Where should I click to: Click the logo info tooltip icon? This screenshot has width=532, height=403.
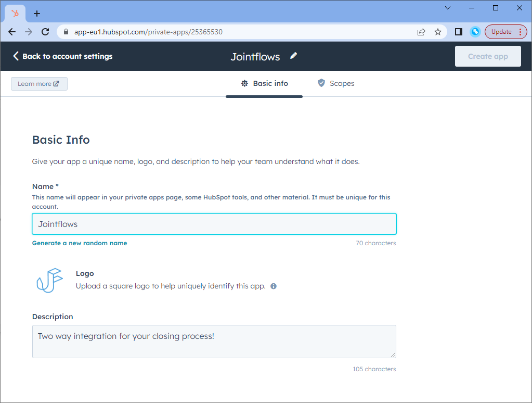click(x=274, y=286)
